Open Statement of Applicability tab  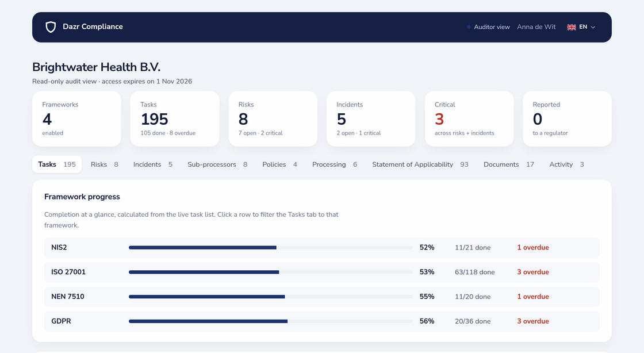click(420, 164)
